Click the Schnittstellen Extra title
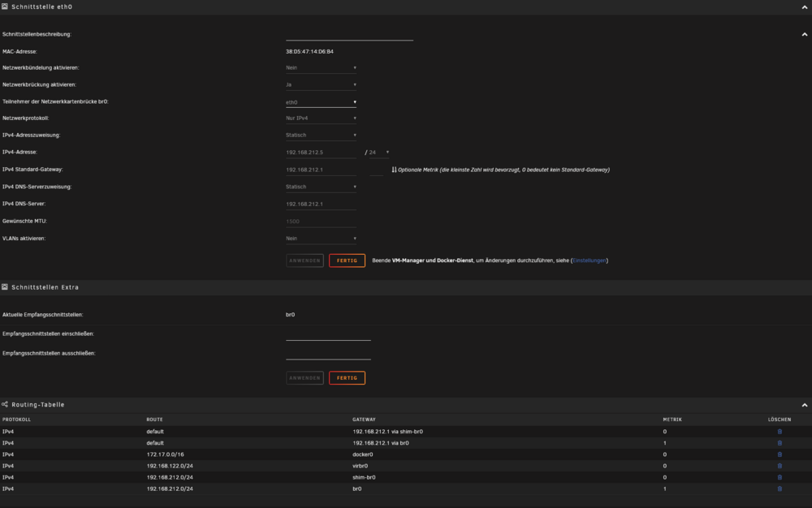This screenshot has width=812, height=508. tap(45, 287)
